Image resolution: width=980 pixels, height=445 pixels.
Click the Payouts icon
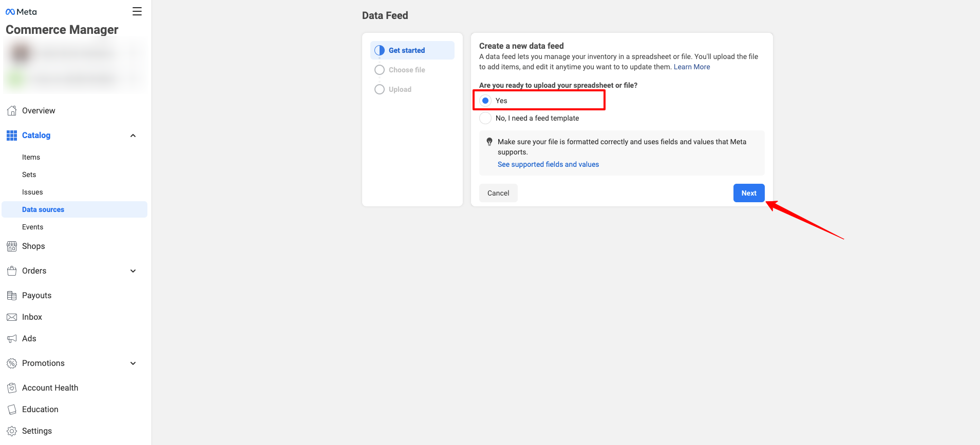(12, 296)
